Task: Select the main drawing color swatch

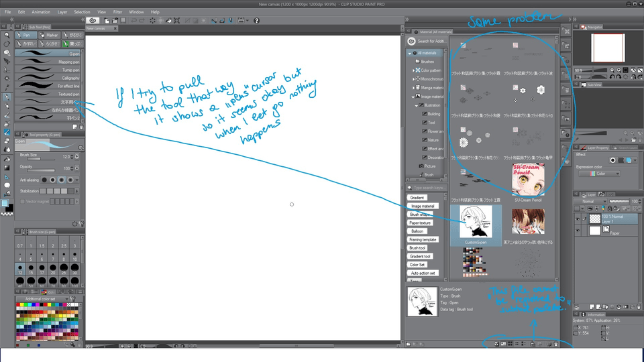Action: (x=5, y=203)
